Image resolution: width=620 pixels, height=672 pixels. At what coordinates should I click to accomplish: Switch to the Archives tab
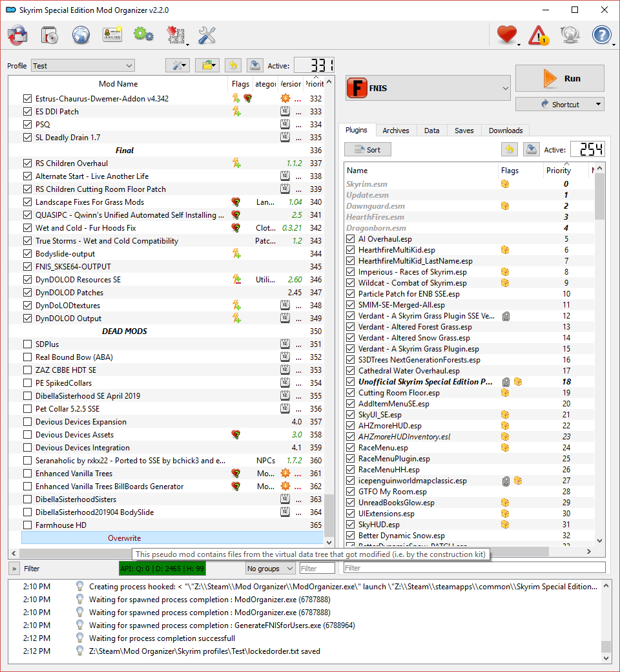coord(395,131)
